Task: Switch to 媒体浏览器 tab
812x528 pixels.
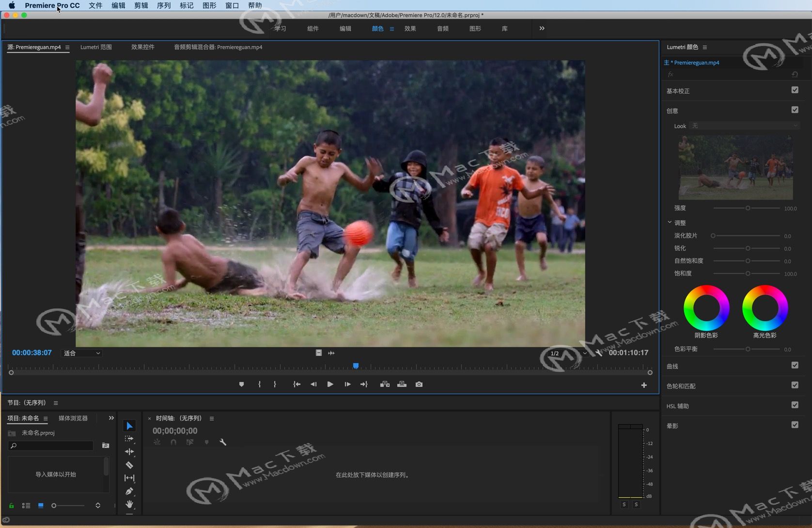Action: (73, 418)
